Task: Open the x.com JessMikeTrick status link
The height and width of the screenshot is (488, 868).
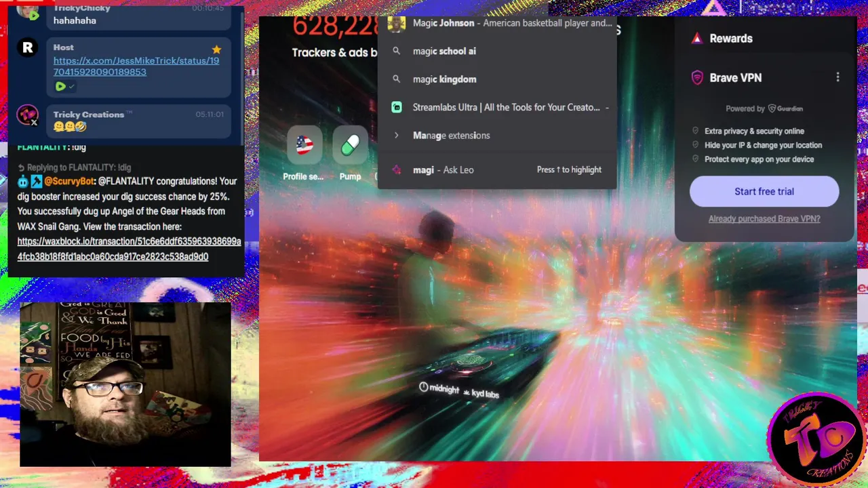Action: 136,66
